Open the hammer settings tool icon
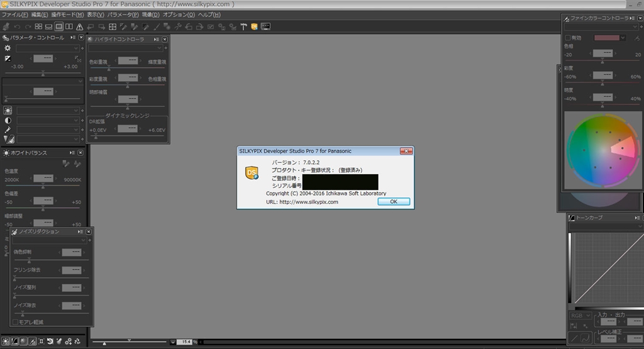Screen dimensions: 644x349 243,26
